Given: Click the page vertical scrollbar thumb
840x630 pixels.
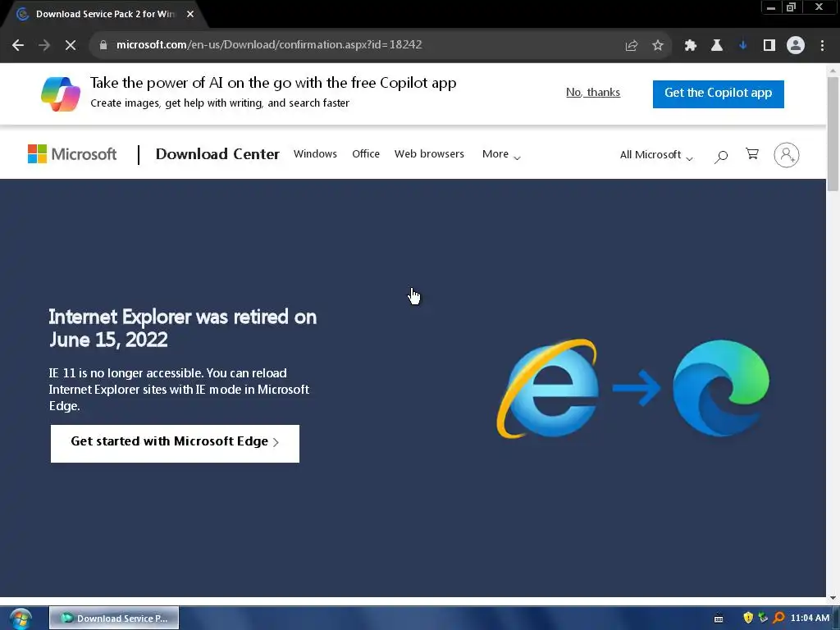Looking at the screenshot, I should [833, 134].
